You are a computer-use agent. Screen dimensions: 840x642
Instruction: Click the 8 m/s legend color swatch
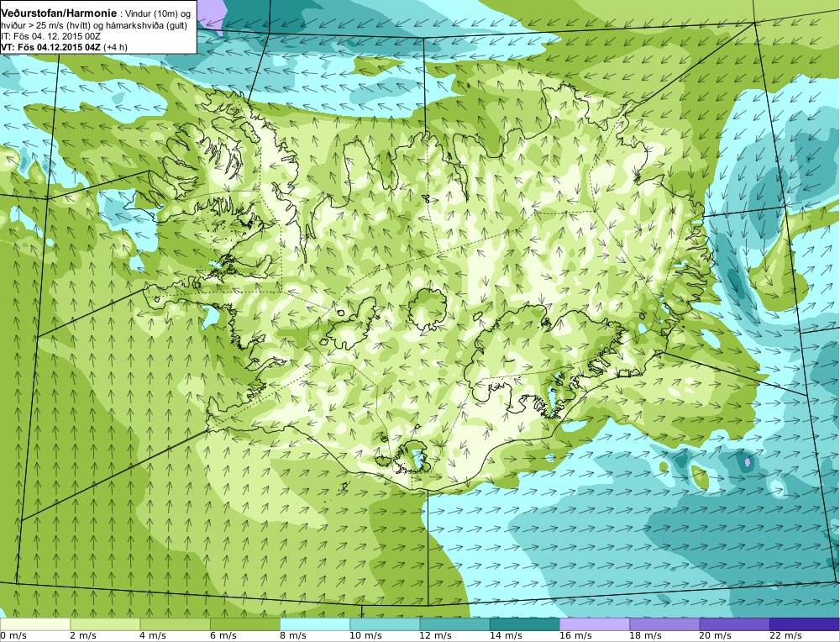coord(315,625)
